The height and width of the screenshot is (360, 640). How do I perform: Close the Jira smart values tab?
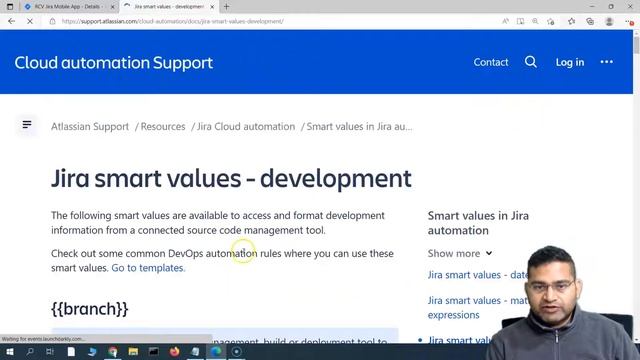pos(212,7)
